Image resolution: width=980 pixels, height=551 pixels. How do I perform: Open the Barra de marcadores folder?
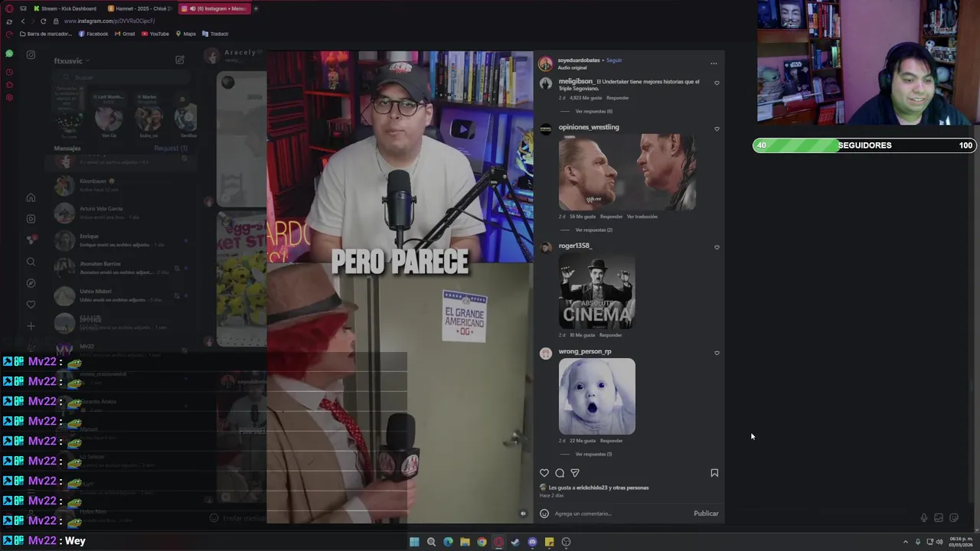[x=46, y=34]
